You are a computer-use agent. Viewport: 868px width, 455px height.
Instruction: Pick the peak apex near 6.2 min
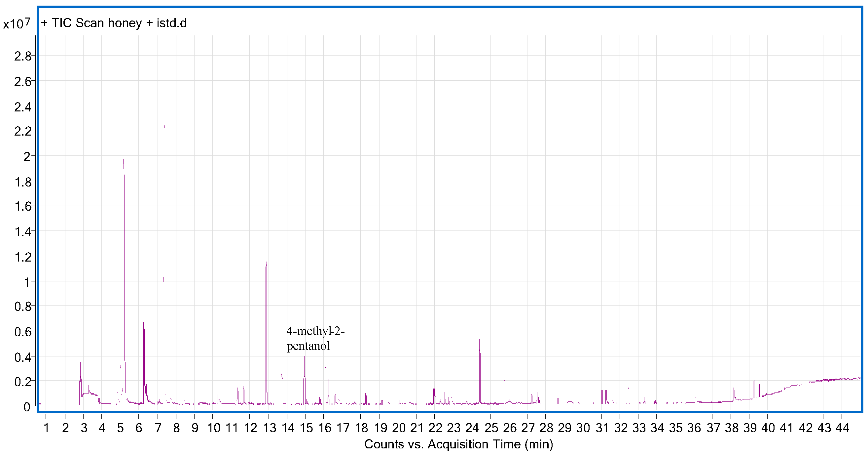point(143,323)
